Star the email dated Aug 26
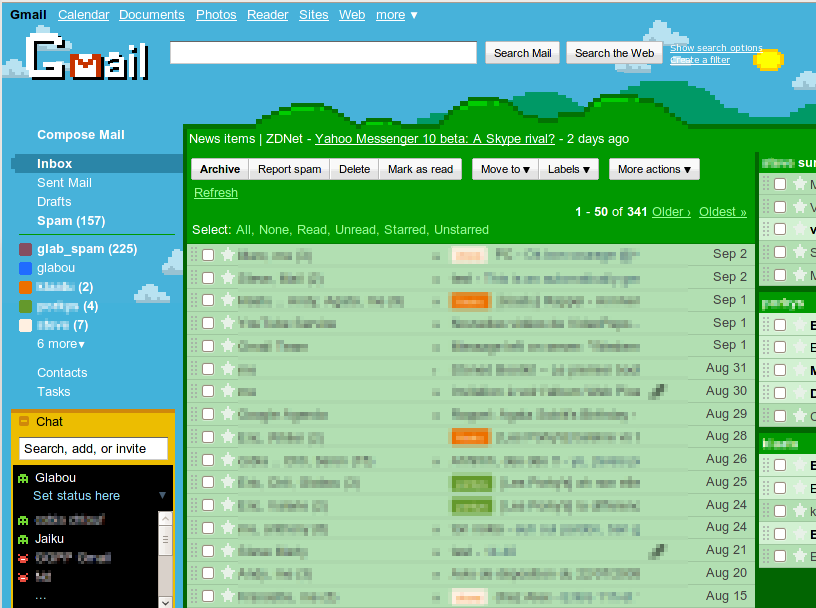The height and width of the screenshot is (608, 816). pyautogui.click(x=227, y=460)
